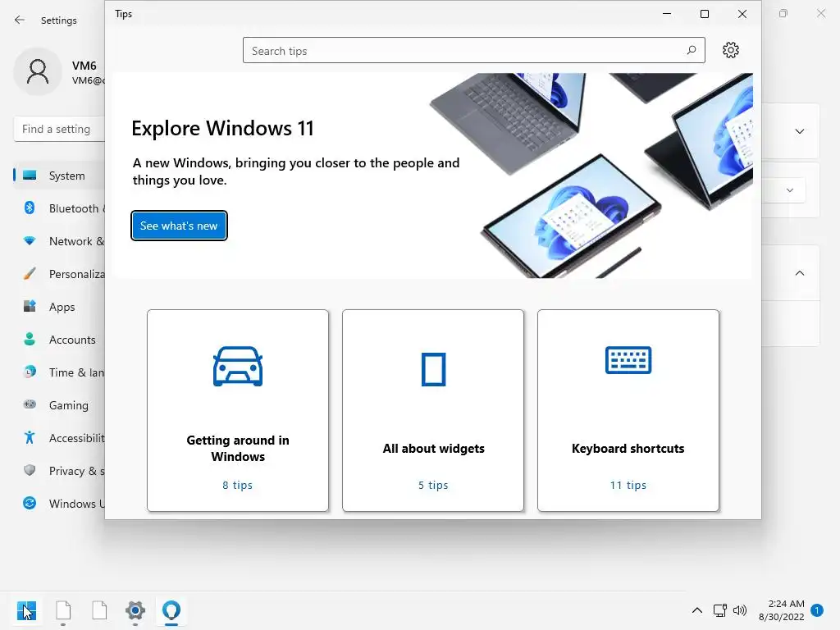Viewport: 840px width, 630px height.
Task: Open the notification badge in tray
Action: point(817,610)
